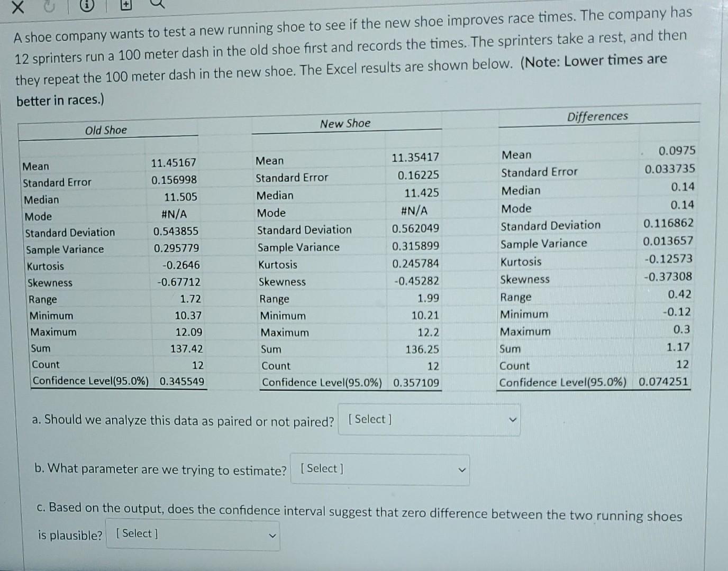The image size is (728, 571).
Task: Select Old Shoe sum value 137.42
Action: (x=186, y=349)
